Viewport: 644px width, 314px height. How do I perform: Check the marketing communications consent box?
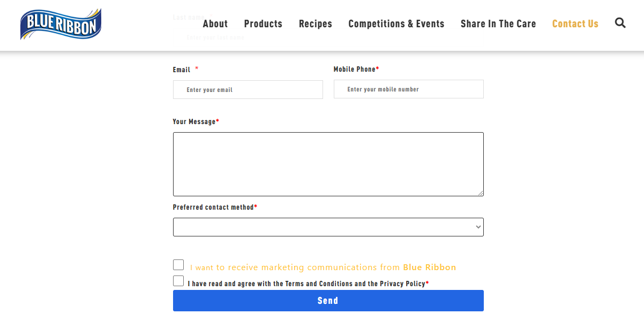click(x=178, y=264)
